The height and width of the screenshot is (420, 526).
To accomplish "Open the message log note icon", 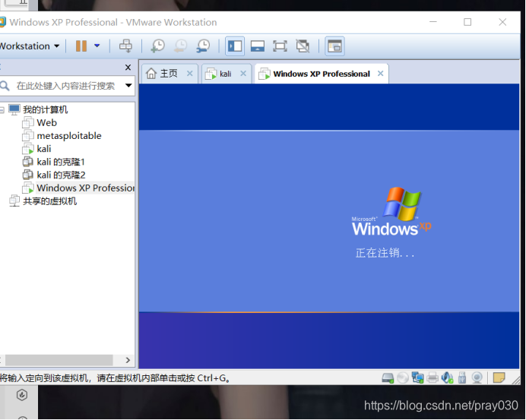I will (x=499, y=377).
